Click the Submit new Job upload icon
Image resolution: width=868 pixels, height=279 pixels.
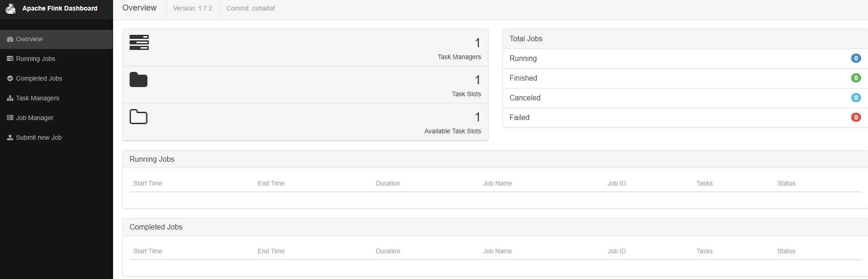pyautogui.click(x=10, y=137)
